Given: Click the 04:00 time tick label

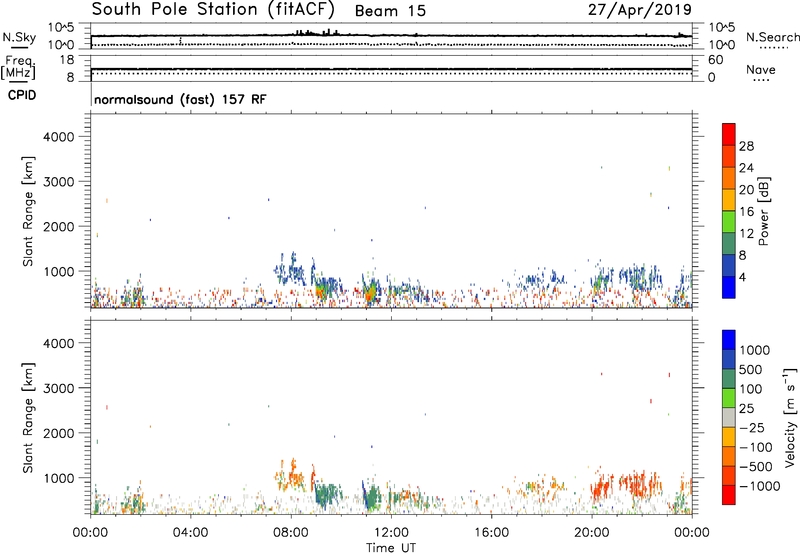Looking at the screenshot, I should pos(190,533).
